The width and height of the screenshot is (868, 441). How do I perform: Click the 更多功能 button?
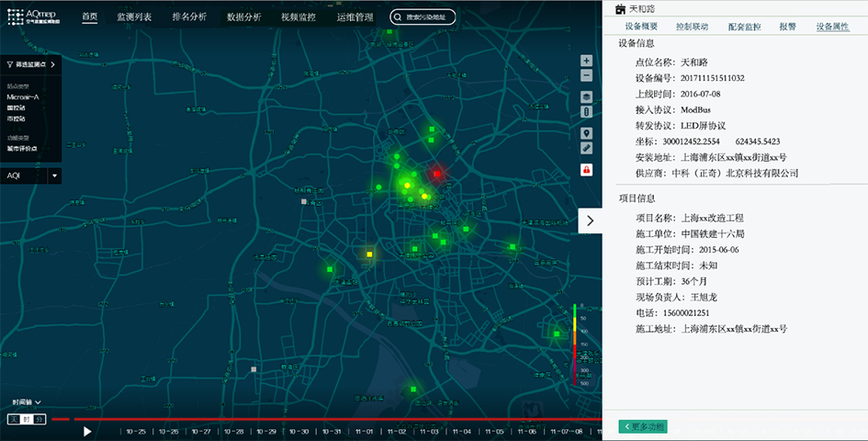point(643,426)
